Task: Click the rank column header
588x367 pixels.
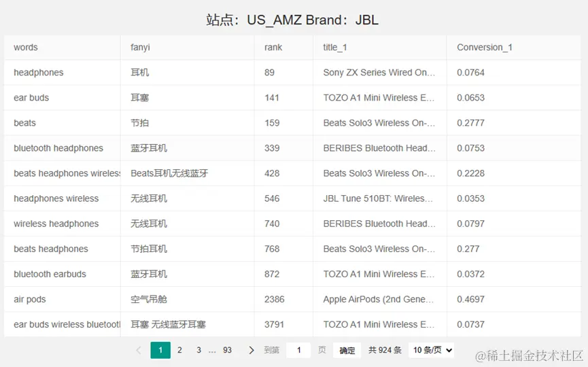Action: click(x=273, y=48)
